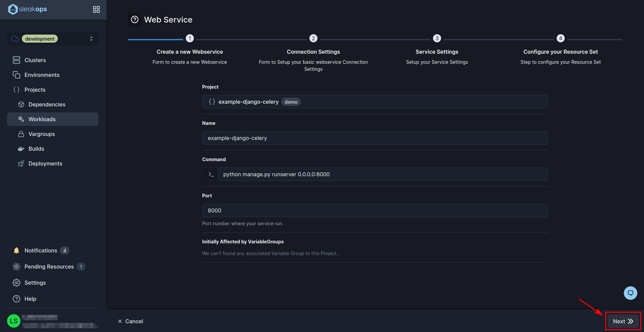Click the Projects braces icon
The height and width of the screenshot is (332, 644).
pos(16,90)
